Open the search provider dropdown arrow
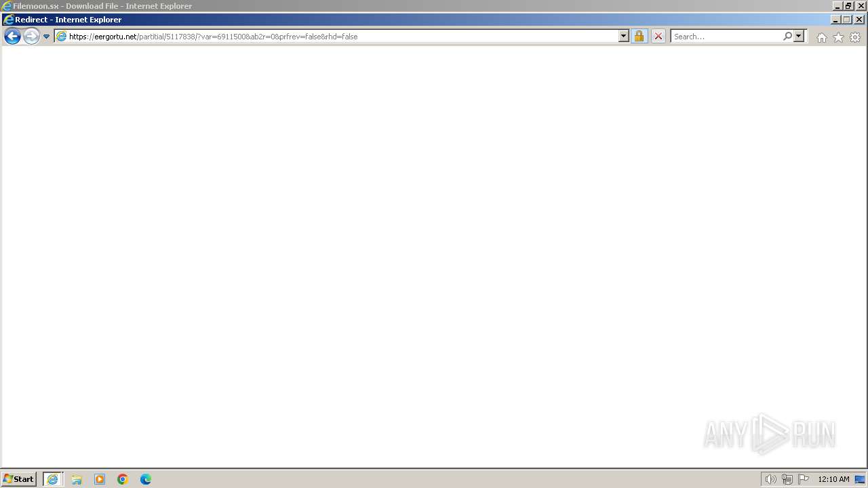 coord(799,37)
